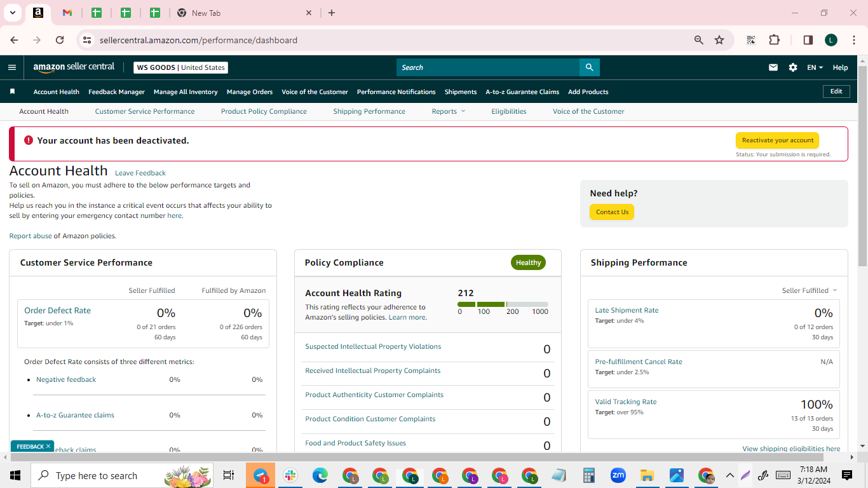View site information for sellercentral.amazon.com

pos(87,40)
